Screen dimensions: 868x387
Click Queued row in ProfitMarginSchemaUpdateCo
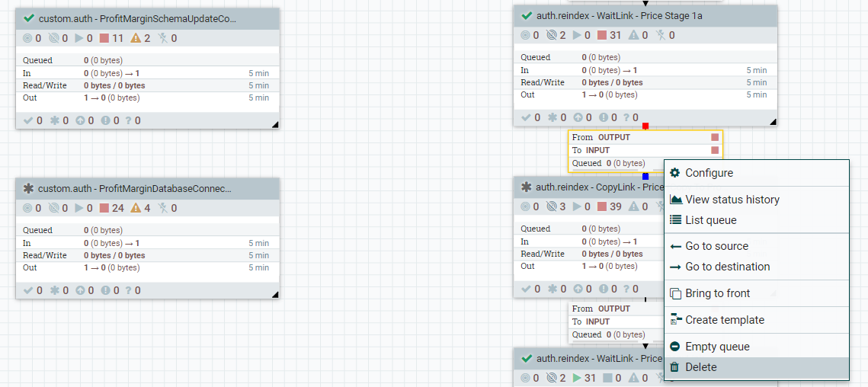tap(147, 60)
